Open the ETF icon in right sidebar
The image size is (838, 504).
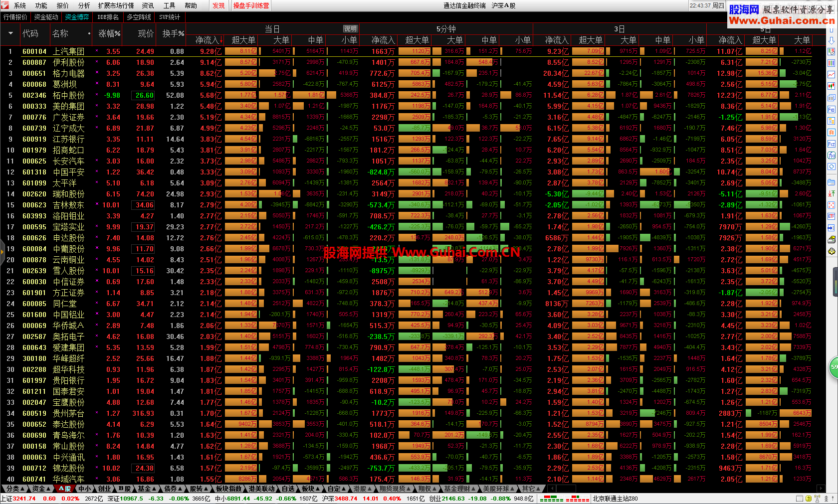[x=832, y=216]
